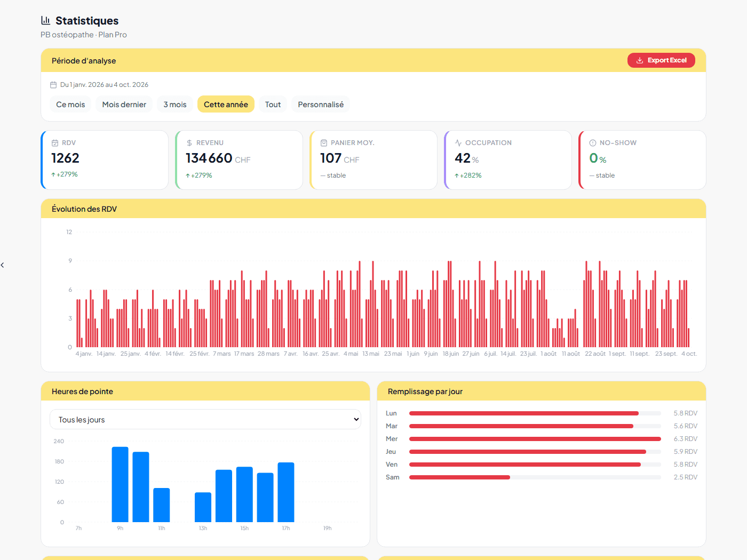Click the revenue value 134 660 CHF
This screenshot has width=747, height=560.
coord(218,158)
